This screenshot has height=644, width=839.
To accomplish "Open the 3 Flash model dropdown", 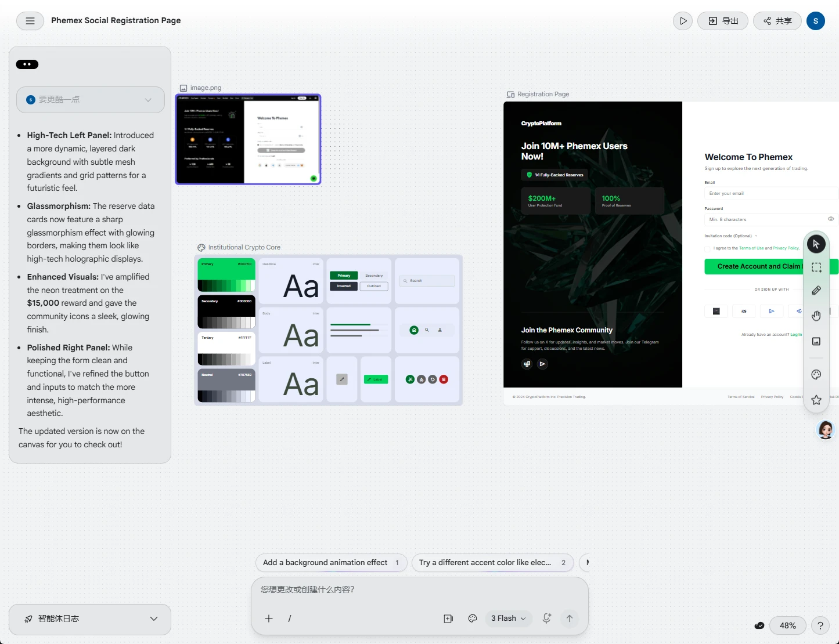I will click(x=508, y=618).
